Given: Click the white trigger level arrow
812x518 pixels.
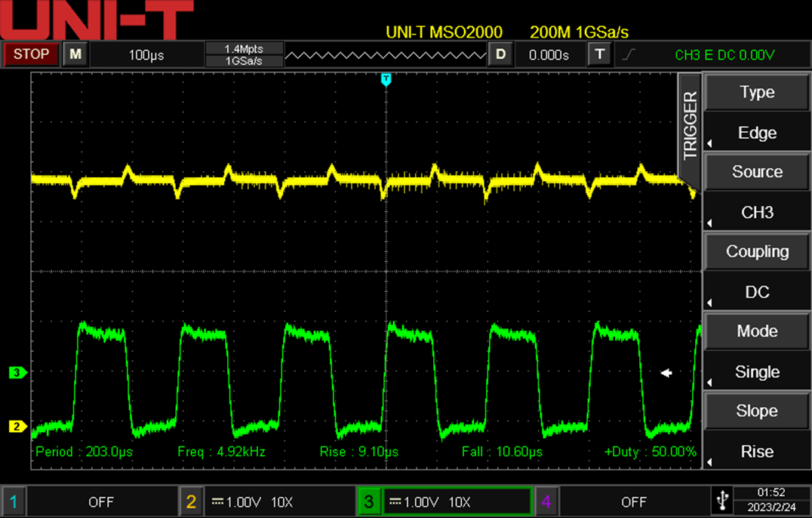Looking at the screenshot, I should (666, 372).
